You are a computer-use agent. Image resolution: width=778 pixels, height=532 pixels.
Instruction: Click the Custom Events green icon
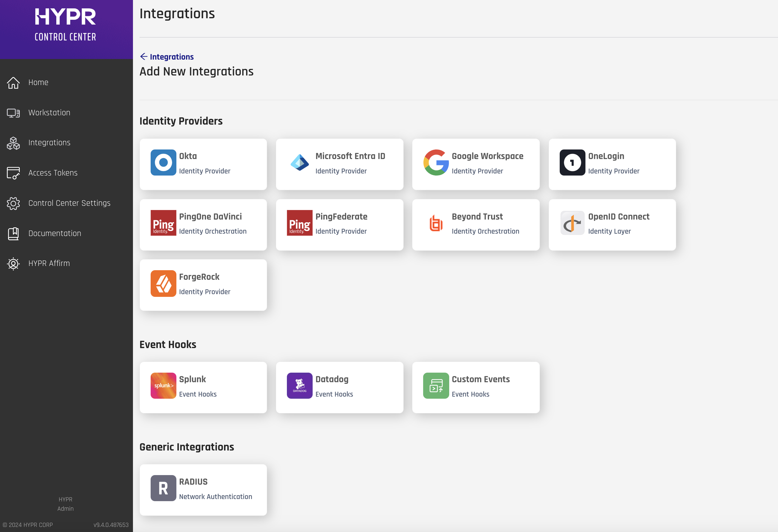(436, 386)
